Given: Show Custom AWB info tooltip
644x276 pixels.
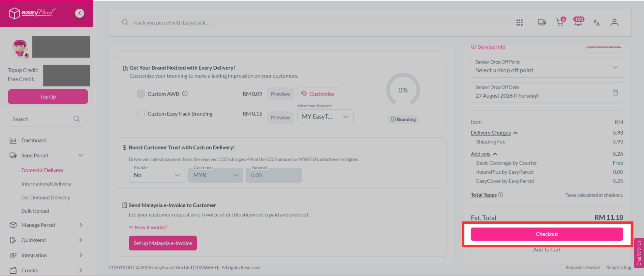Looking at the screenshot, I should click(x=185, y=94).
